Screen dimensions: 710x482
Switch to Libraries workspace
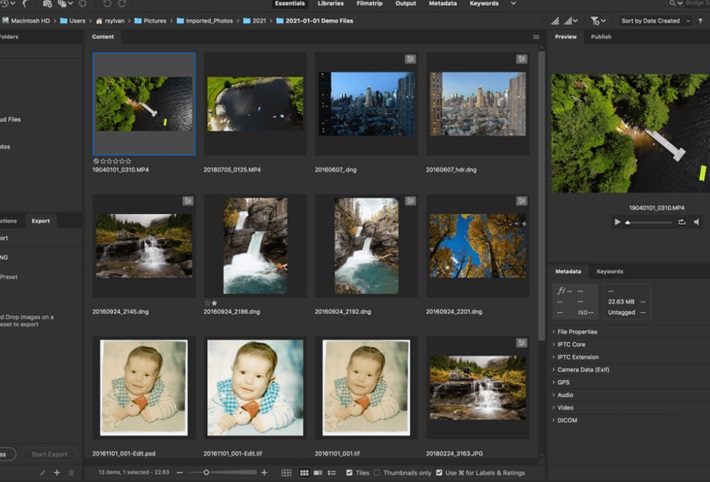[331, 3]
